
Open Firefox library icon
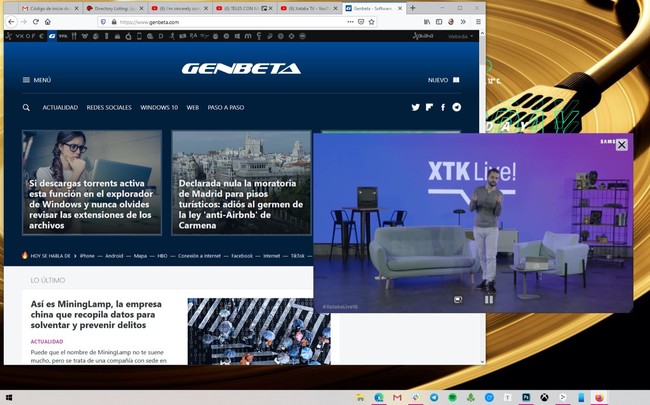click(x=427, y=22)
